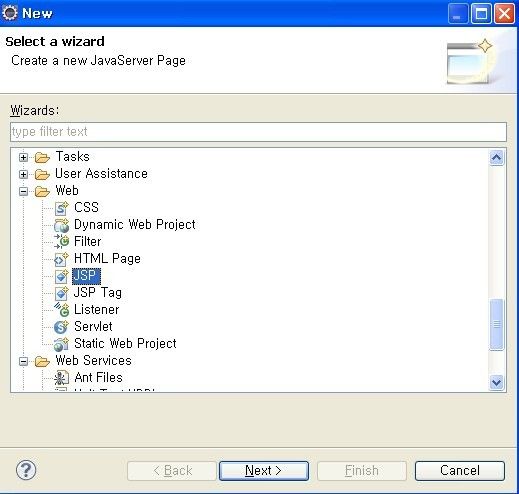519x494 pixels.
Task: Select the Web folder label
Action: click(x=67, y=191)
